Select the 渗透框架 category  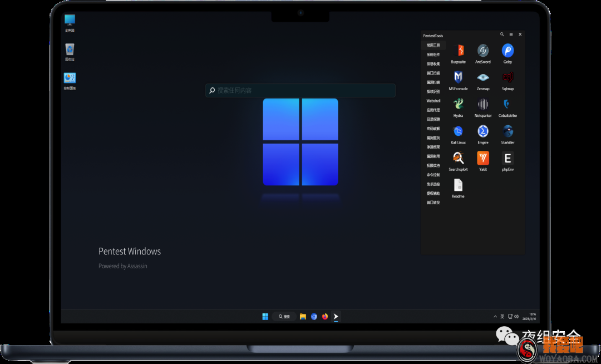pyautogui.click(x=433, y=147)
